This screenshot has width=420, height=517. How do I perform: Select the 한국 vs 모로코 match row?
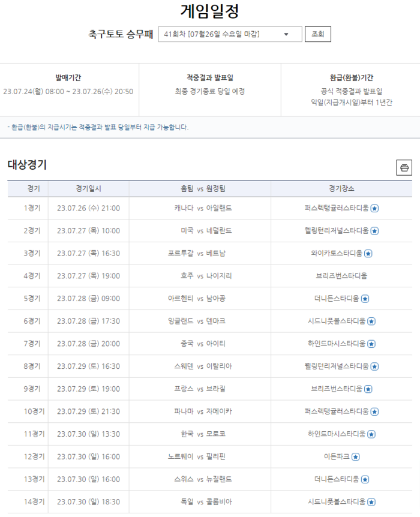pyautogui.click(x=200, y=434)
